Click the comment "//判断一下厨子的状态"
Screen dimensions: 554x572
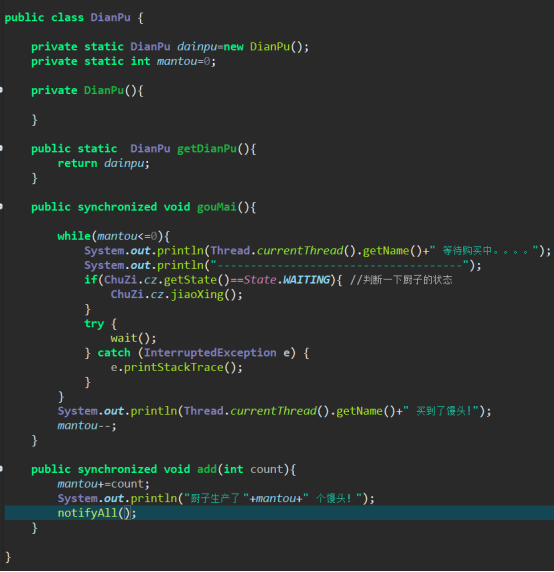point(401,280)
